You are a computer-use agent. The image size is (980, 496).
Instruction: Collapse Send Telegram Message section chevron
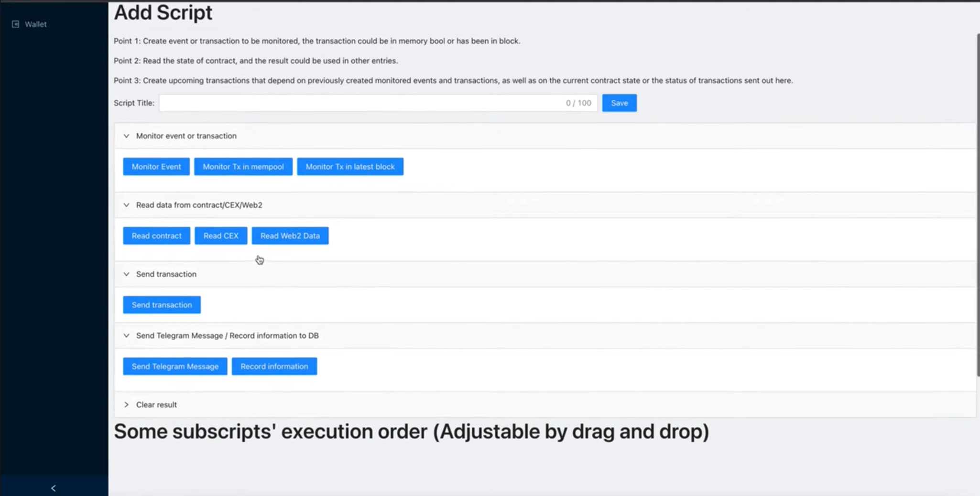[126, 335]
